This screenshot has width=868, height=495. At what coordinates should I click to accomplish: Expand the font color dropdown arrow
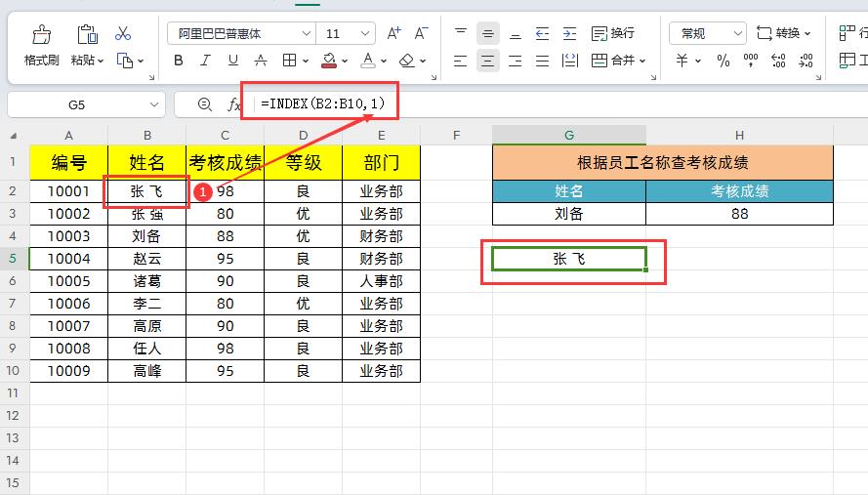(x=384, y=61)
